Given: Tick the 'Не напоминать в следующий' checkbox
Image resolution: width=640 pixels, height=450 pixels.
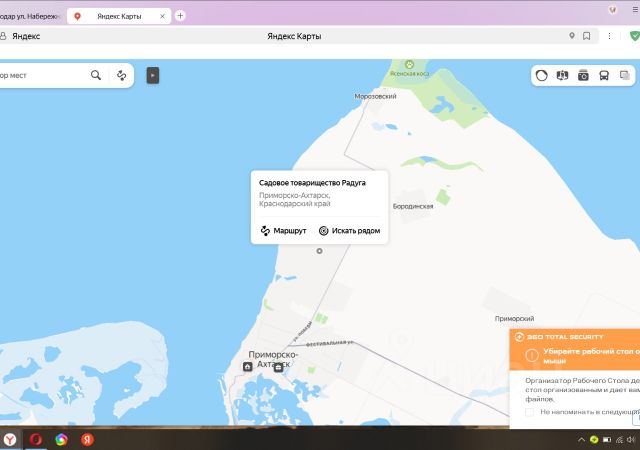Looking at the screenshot, I should point(529,412).
